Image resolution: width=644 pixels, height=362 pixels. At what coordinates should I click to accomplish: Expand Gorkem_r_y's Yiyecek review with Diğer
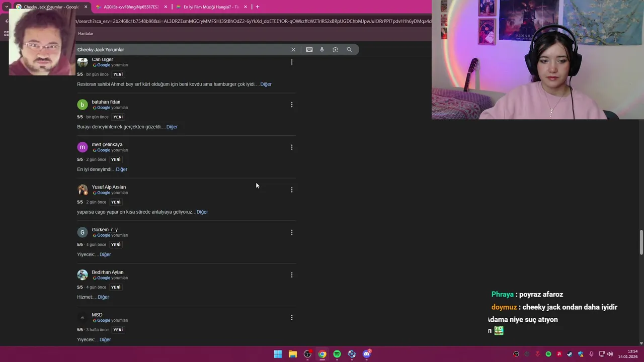(105, 254)
